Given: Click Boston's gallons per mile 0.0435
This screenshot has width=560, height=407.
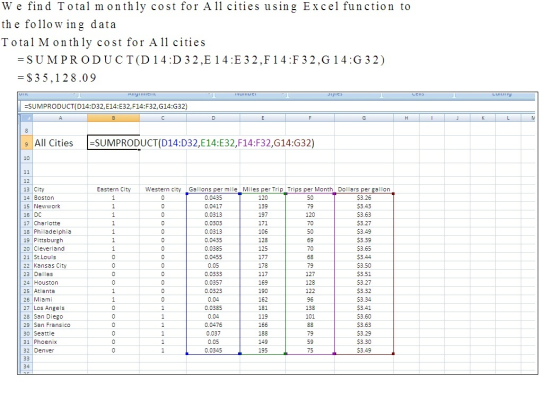Looking at the screenshot, I should pos(213,198).
